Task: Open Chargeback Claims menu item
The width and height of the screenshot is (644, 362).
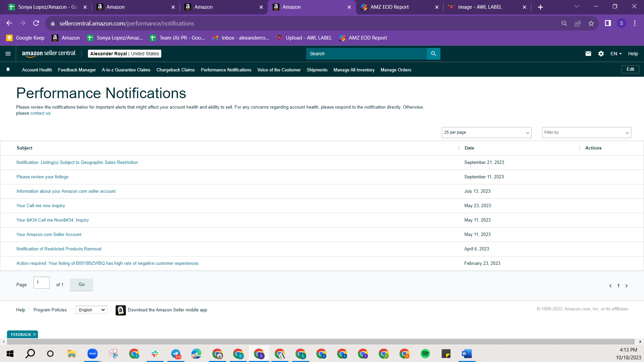Action: tap(175, 70)
